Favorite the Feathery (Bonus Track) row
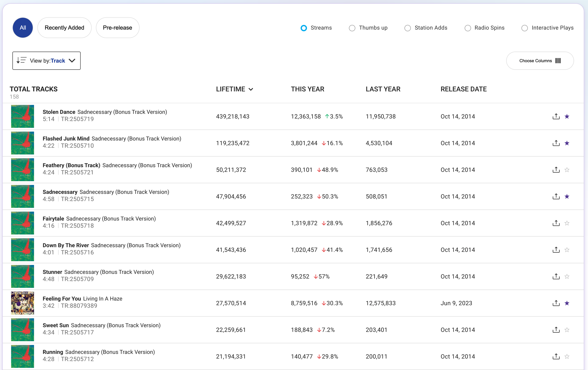 [567, 170]
